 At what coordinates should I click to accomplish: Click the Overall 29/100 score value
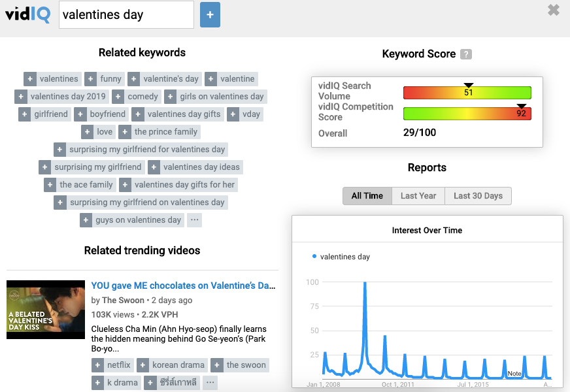(x=420, y=133)
